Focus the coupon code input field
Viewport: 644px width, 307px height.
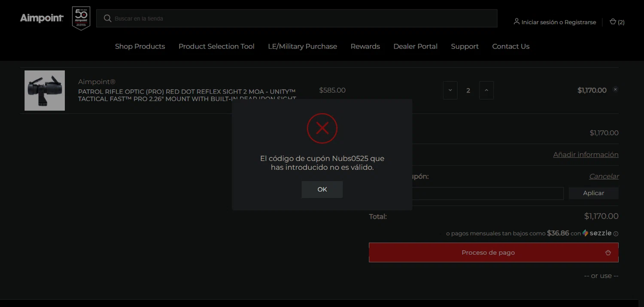(466, 193)
